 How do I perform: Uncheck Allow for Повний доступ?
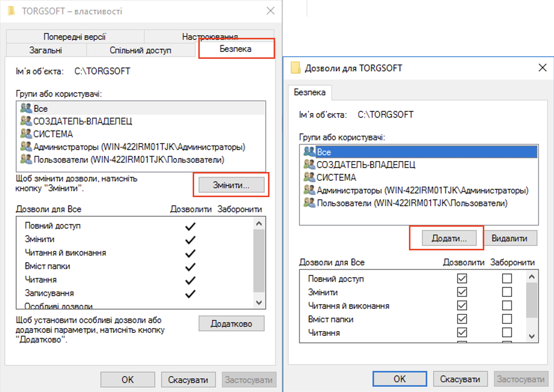[462, 278]
